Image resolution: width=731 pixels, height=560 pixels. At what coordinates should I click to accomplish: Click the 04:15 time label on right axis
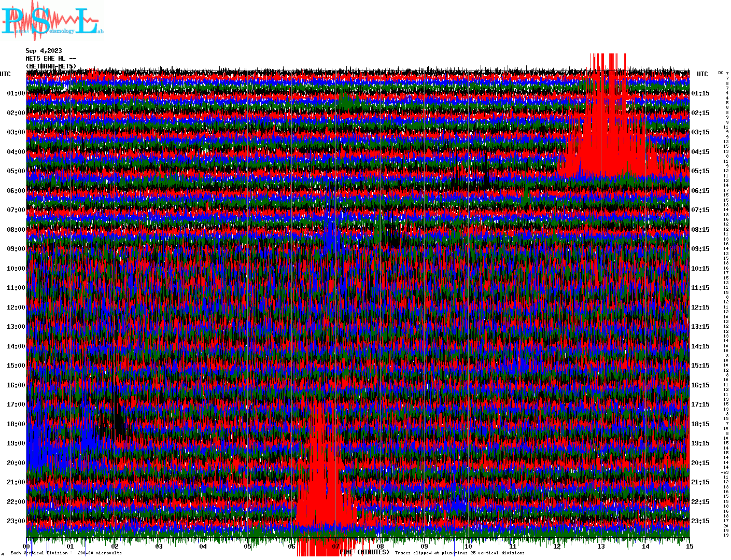700,152
